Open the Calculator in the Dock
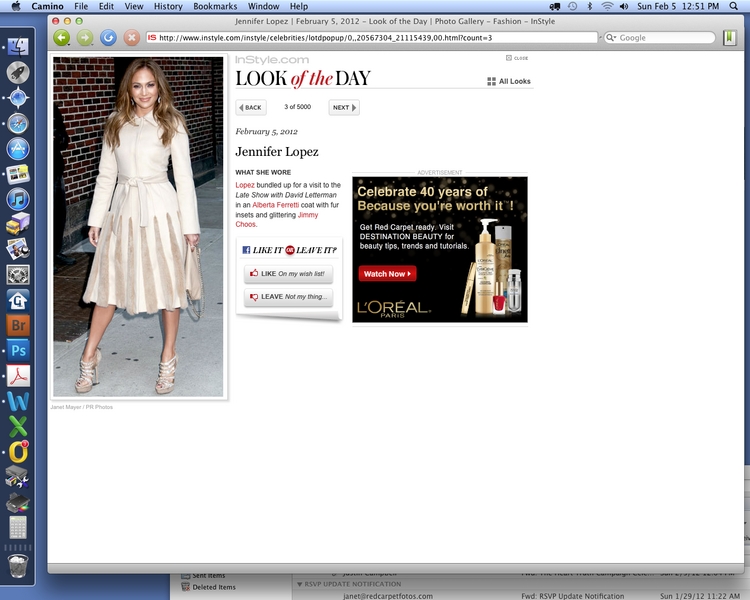 tap(18, 527)
